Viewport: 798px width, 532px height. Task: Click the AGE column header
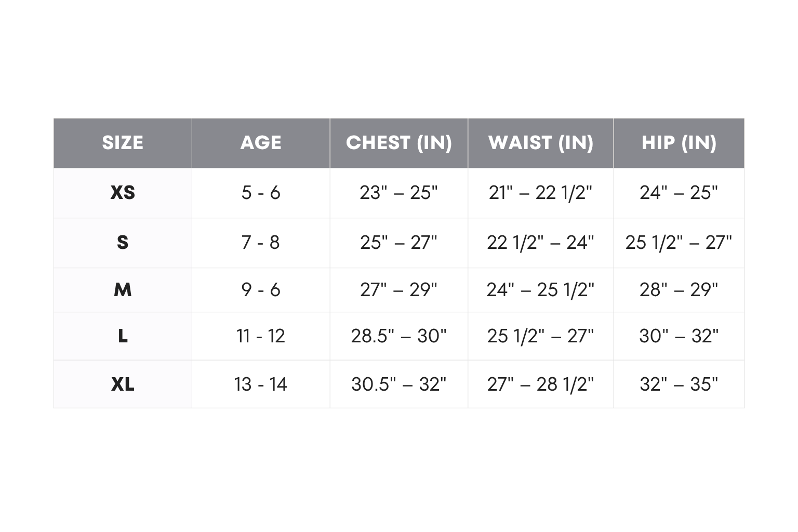click(261, 143)
